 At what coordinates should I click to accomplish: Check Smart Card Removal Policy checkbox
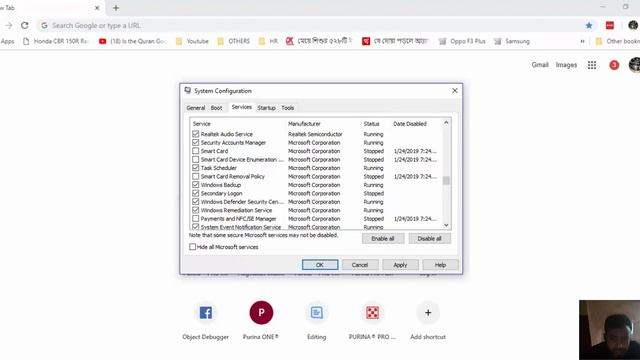[x=196, y=176]
